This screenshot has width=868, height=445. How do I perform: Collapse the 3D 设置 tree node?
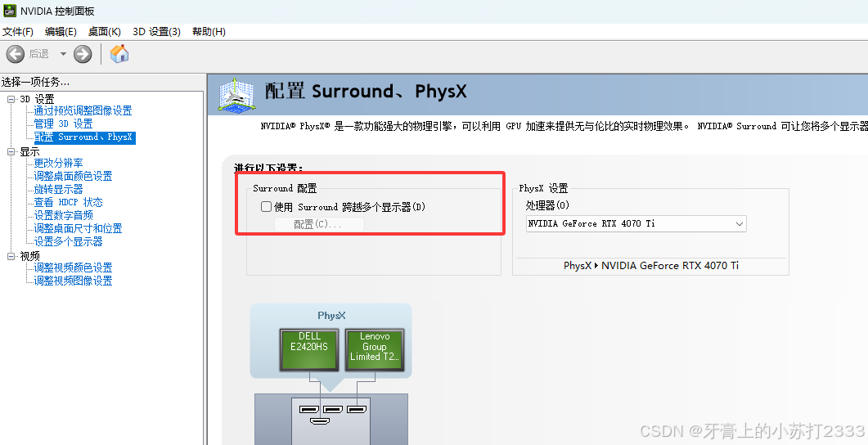[x=11, y=99]
